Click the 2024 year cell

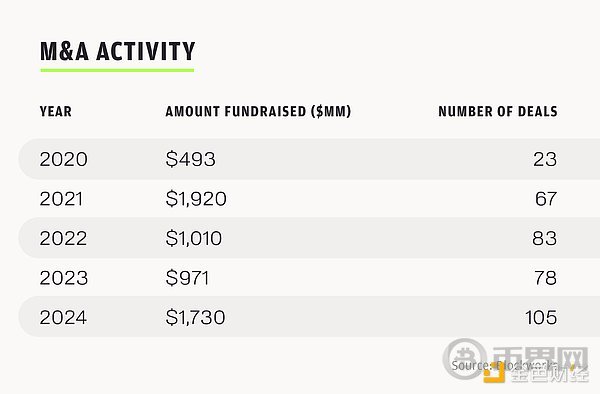[63, 317]
